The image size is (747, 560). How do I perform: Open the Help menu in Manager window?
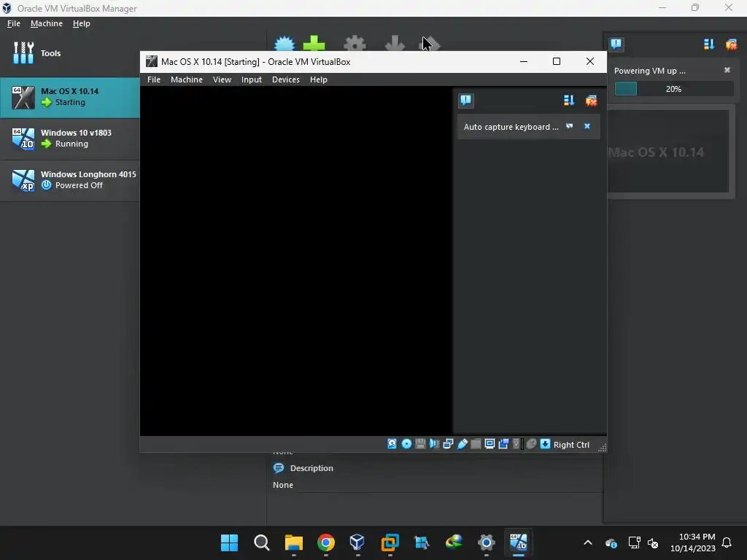82,23
